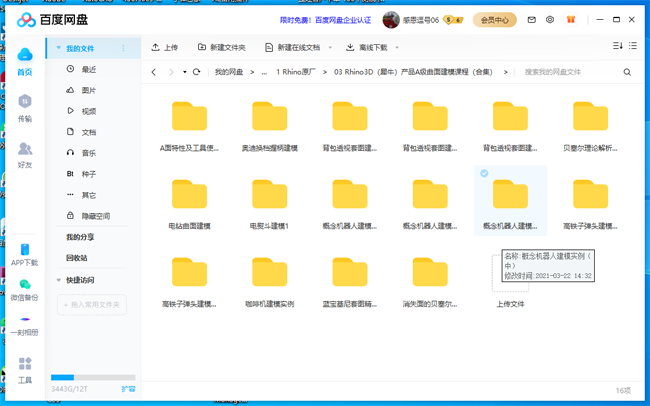Viewport: 650px width, 406px height.
Task: Click the search magnifier icon
Action: tap(627, 72)
